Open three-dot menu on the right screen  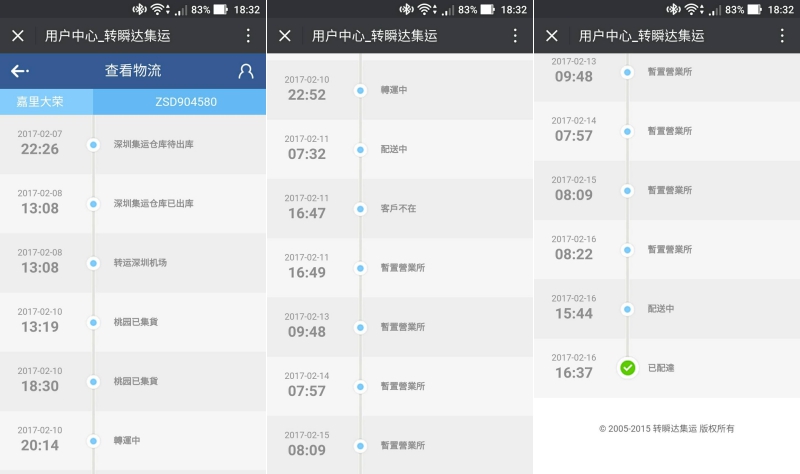click(x=782, y=36)
